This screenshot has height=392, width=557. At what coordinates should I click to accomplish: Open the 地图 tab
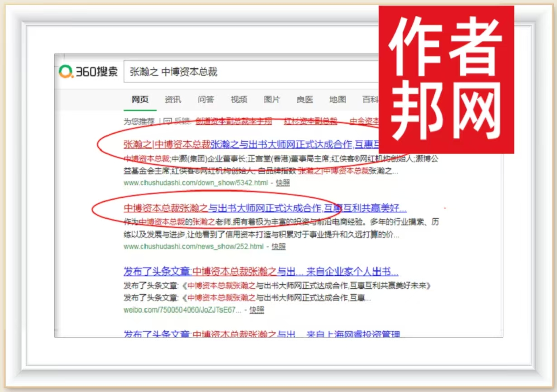click(338, 100)
